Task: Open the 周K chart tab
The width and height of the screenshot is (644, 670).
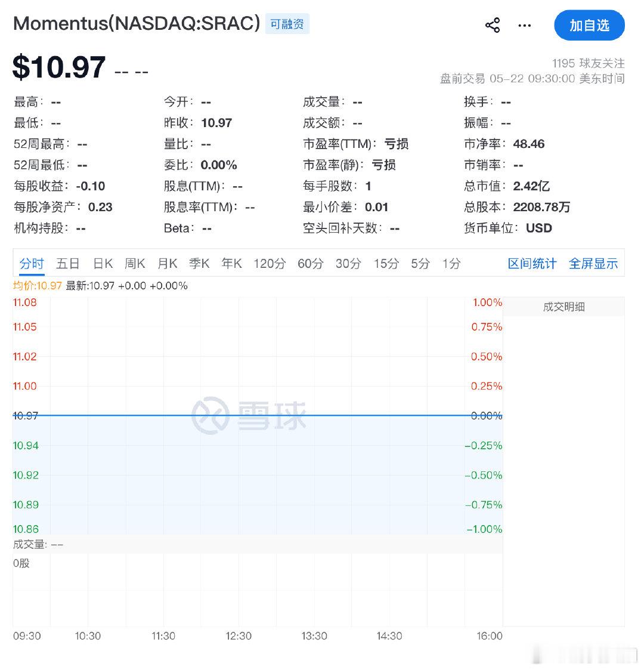Action: (x=135, y=264)
